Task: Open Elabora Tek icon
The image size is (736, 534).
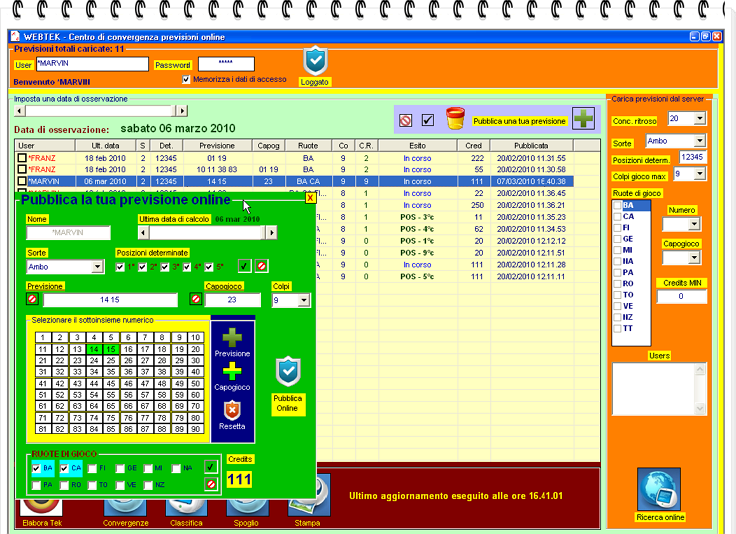Action: tap(41, 508)
